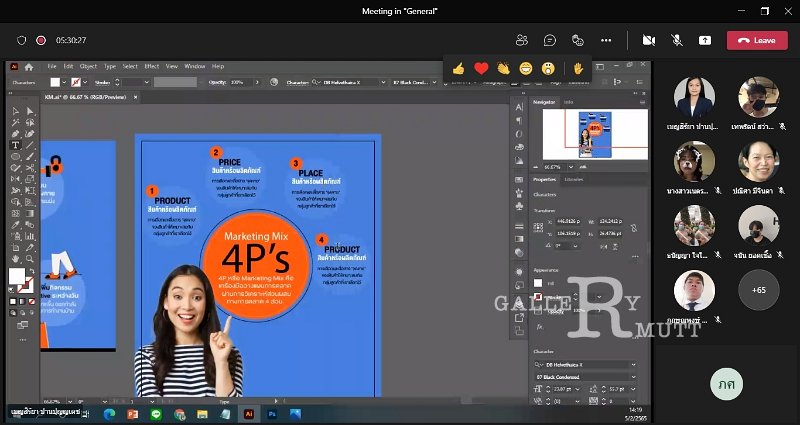Open the Symbols panel club icon

pos(519,206)
